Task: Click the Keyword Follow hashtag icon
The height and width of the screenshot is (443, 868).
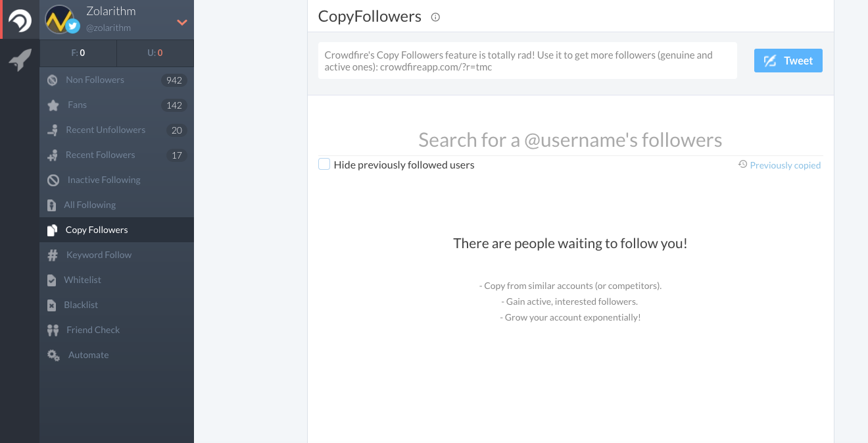Action: click(x=53, y=255)
